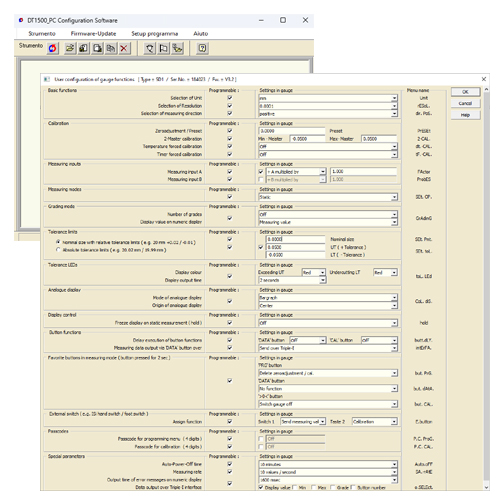Toggle Programmable checkbox for Selection of Resolution
500x500 pixels.
pyautogui.click(x=230, y=106)
